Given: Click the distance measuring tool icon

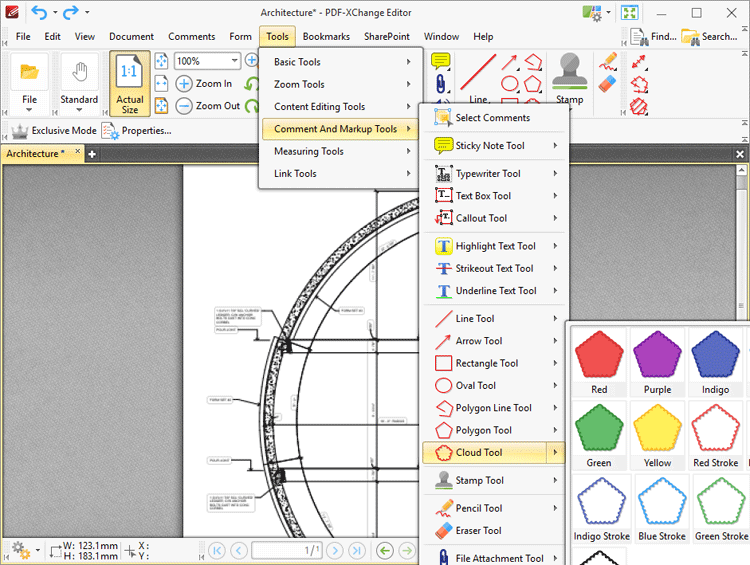Looking at the screenshot, I should [639, 62].
